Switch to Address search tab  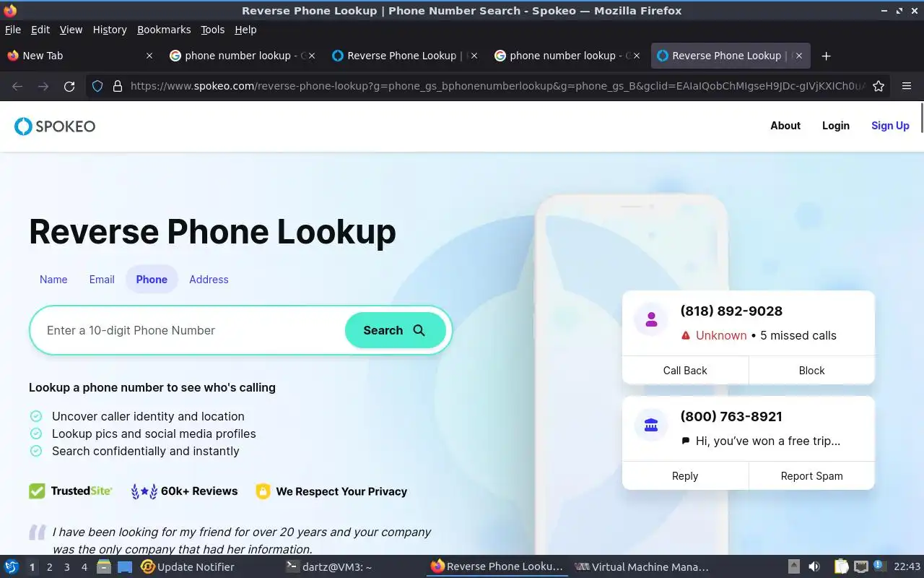[x=209, y=280]
